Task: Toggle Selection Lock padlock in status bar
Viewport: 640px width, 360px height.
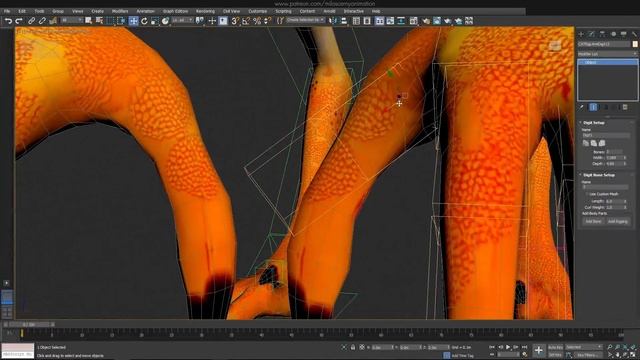Action: click(x=353, y=347)
